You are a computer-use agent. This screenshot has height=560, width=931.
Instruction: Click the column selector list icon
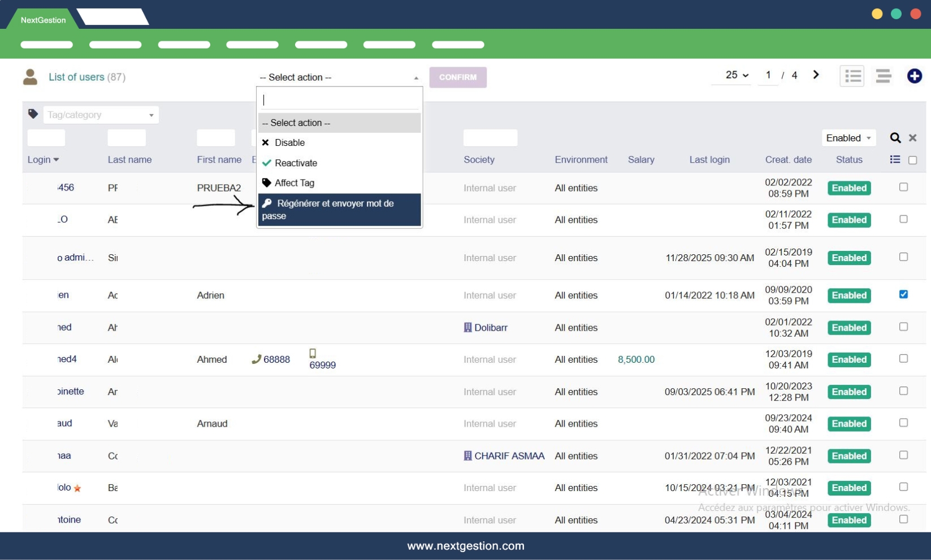895,160
